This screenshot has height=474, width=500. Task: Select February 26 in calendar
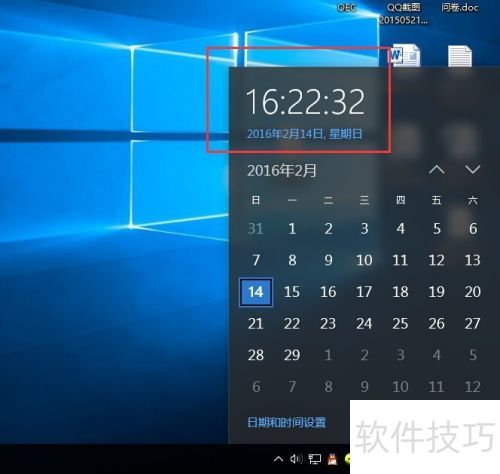pyautogui.click(x=437, y=324)
